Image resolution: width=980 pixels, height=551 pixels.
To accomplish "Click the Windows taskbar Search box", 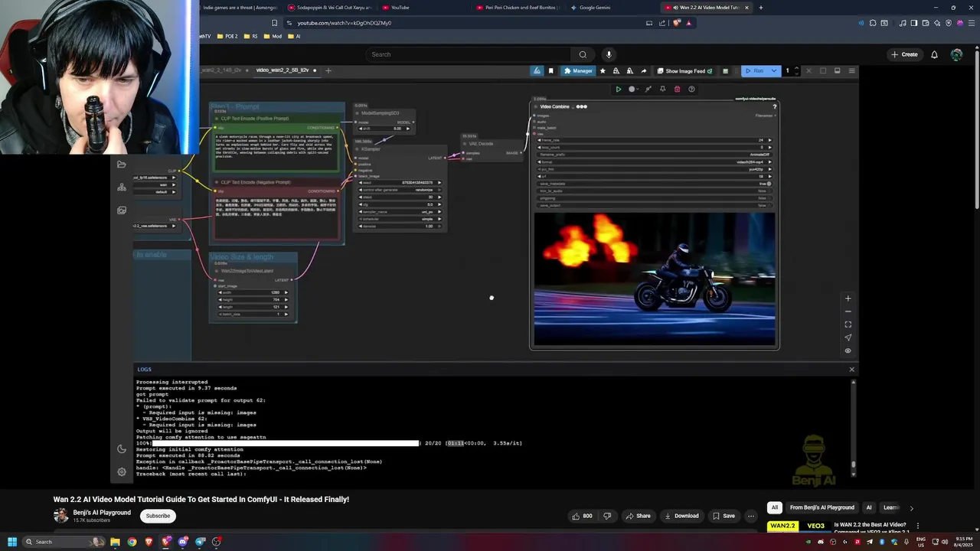I will click(x=63, y=542).
